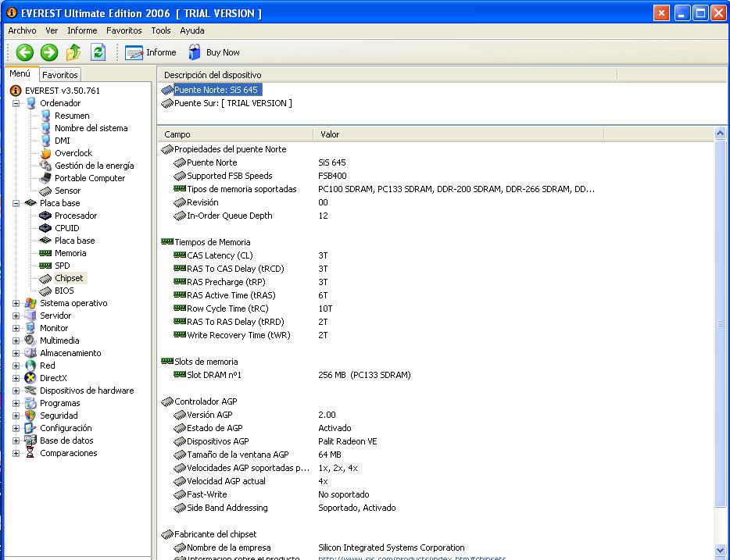Click the scrollbar up arrow in the details panel

720,134
